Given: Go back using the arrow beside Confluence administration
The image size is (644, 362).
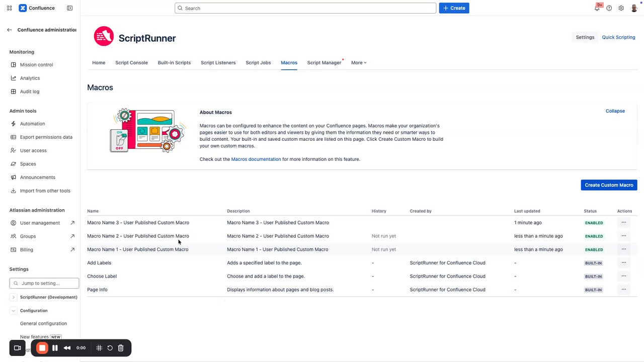Looking at the screenshot, I should tap(10, 30).
